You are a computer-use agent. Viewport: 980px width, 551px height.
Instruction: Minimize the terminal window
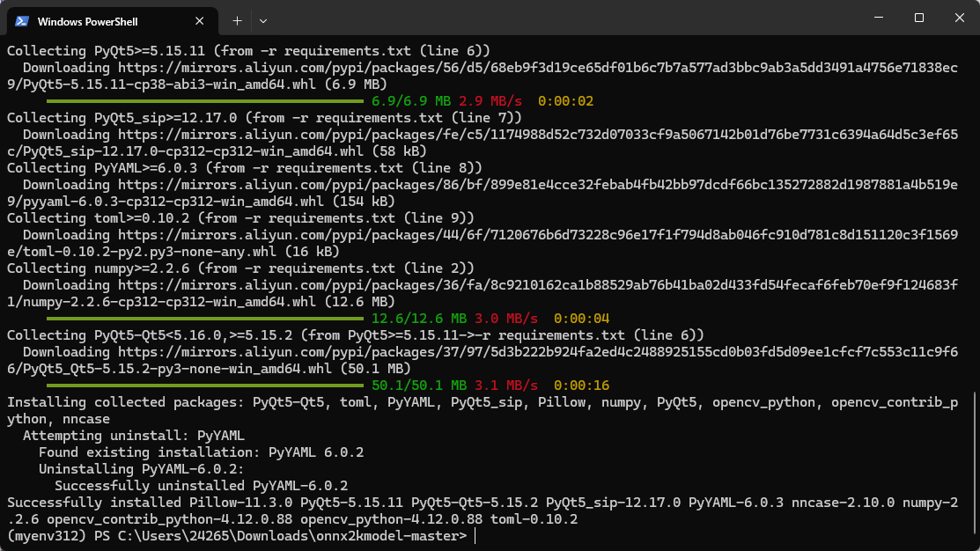(x=879, y=18)
